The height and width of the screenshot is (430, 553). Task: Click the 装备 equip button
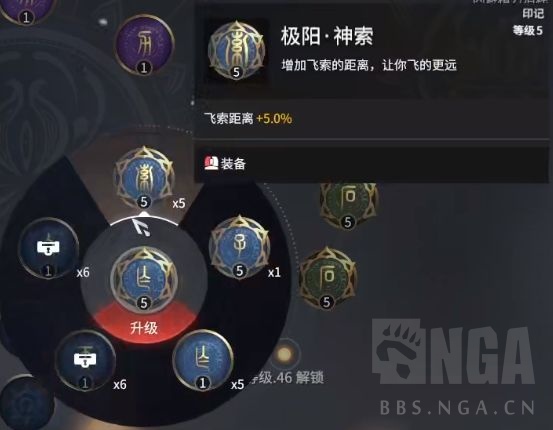pyautogui.click(x=225, y=164)
